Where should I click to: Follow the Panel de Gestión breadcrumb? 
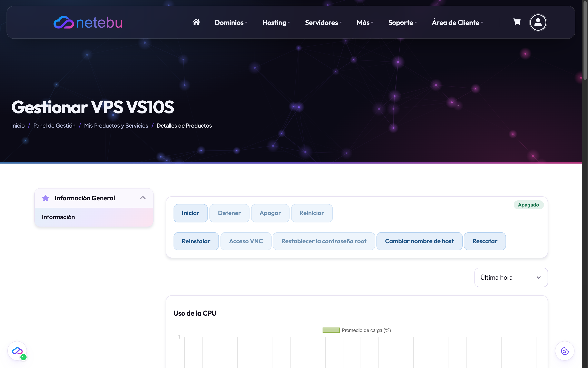tap(55, 126)
